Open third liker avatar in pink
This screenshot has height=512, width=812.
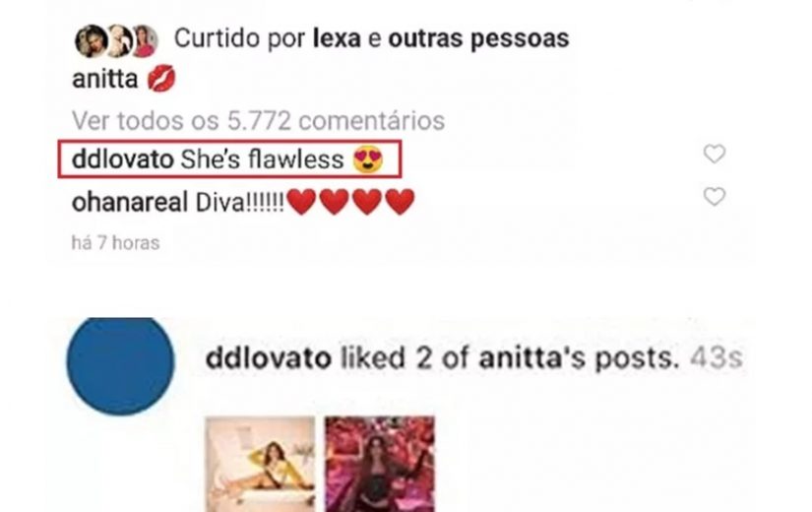144,41
